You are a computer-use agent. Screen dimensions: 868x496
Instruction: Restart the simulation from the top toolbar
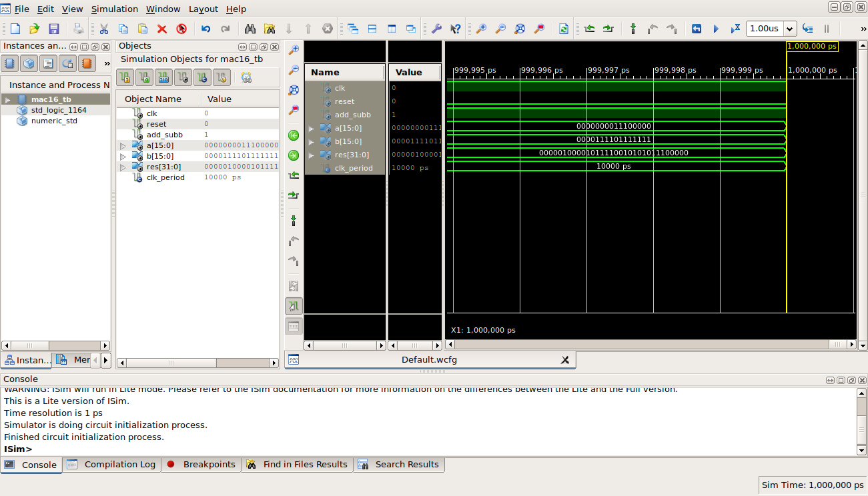[x=697, y=29]
